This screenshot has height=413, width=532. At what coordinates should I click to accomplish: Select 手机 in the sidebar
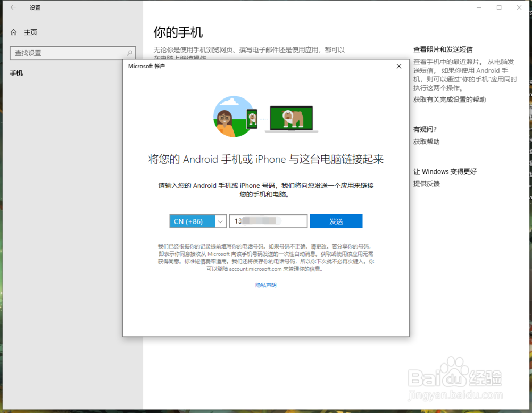coord(16,73)
